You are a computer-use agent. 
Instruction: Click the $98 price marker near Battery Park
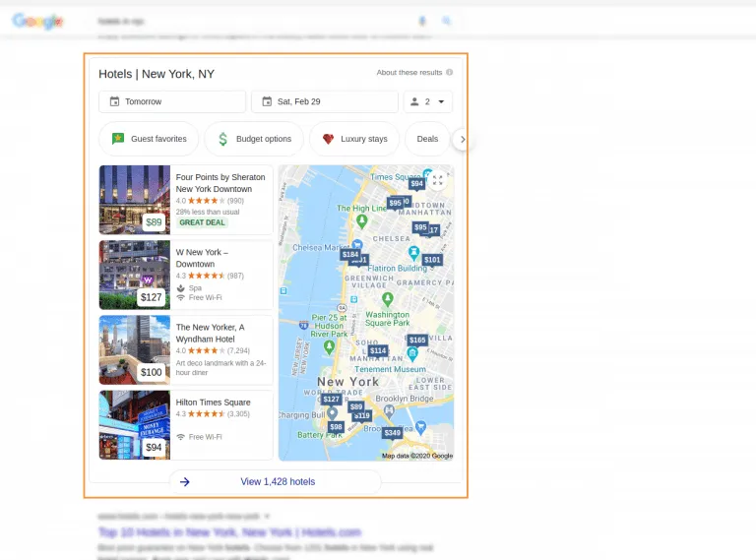pyautogui.click(x=336, y=427)
